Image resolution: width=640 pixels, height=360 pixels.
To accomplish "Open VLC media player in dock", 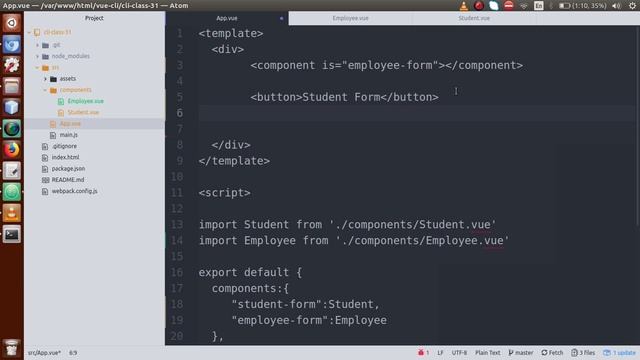I will pos(11,213).
